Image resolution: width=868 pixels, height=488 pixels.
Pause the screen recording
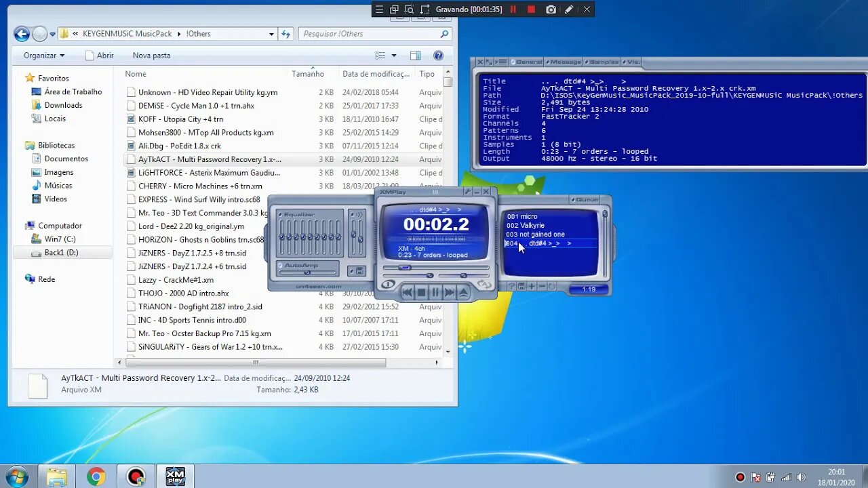(513, 9)
